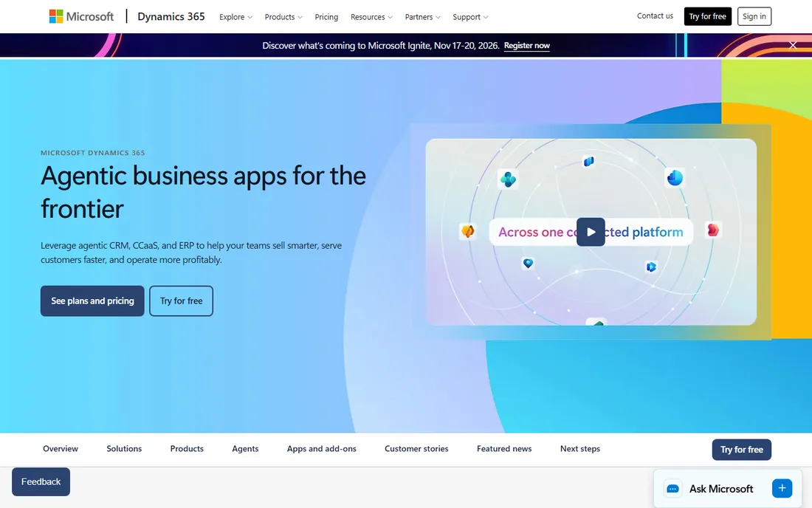Click the plus icon in Ask Microsoft
The width and height of the screenshot is (812, 508).
pos(782,488)
